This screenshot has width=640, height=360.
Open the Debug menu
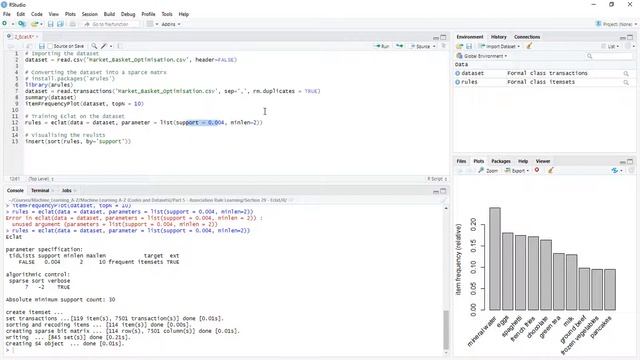point(128,14)
